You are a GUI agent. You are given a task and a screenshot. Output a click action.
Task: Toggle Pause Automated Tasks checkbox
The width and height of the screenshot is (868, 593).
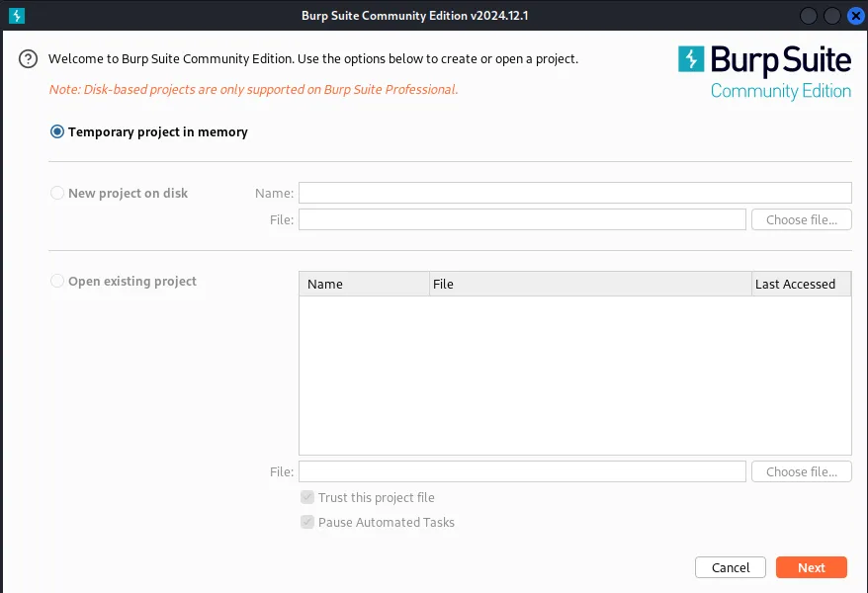click(307, 522)
